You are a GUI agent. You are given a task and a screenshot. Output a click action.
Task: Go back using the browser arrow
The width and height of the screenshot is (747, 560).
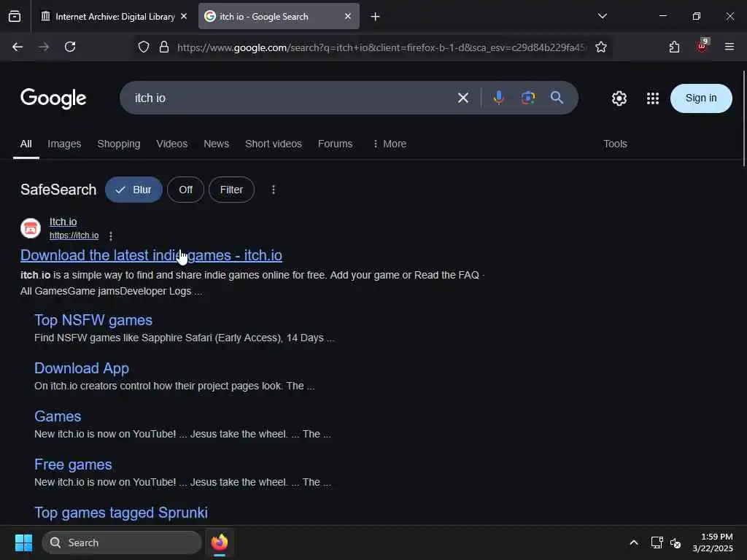coord(18,47)
